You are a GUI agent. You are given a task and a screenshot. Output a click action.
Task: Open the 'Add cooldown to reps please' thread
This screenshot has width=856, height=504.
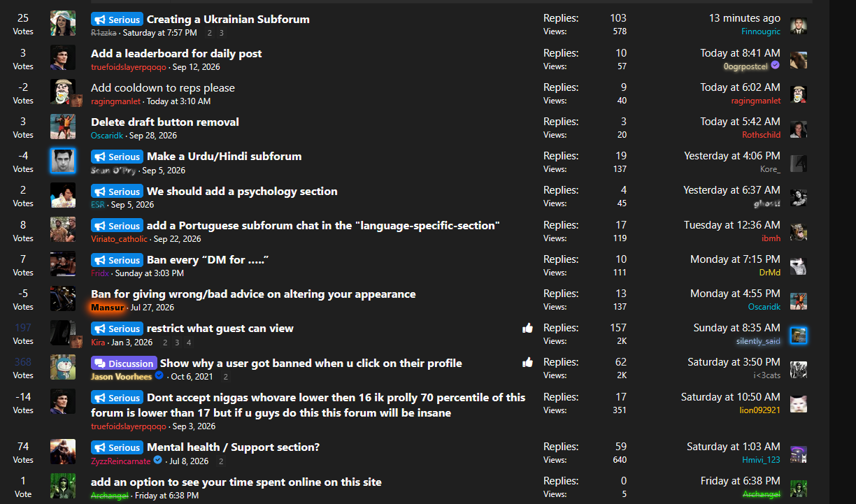pyautogui.click(x=163, y=88)
